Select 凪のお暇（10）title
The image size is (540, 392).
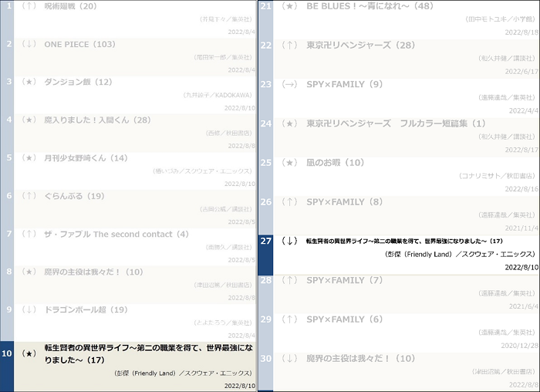click(336, 163)
